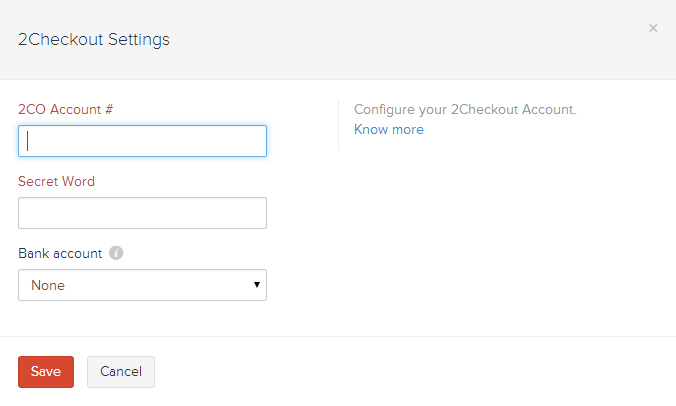Open the "Know more" link
Image resolution: width=676 pixels, height=406 pixels.
pyautogui.click(x=388, y=129)
